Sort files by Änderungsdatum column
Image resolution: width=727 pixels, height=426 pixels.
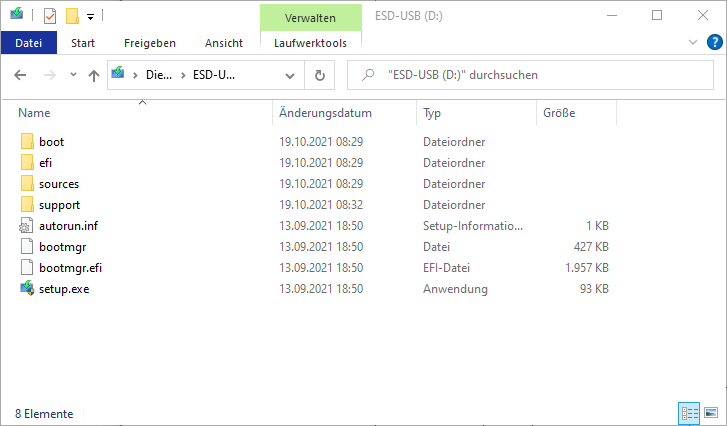click(x=326, y=113)
